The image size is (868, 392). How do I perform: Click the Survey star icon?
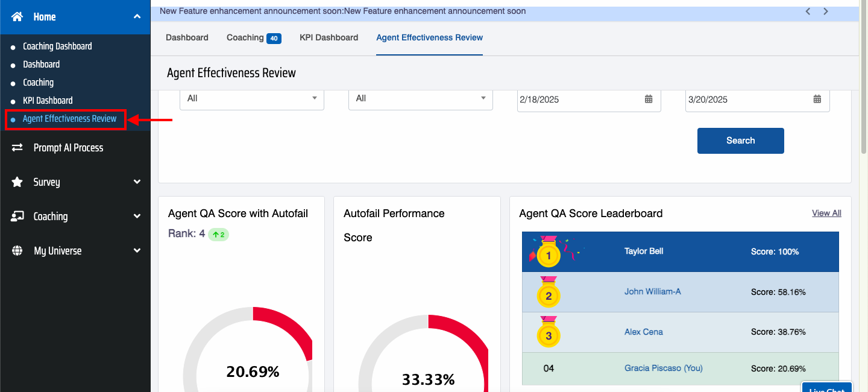point(17,182)
